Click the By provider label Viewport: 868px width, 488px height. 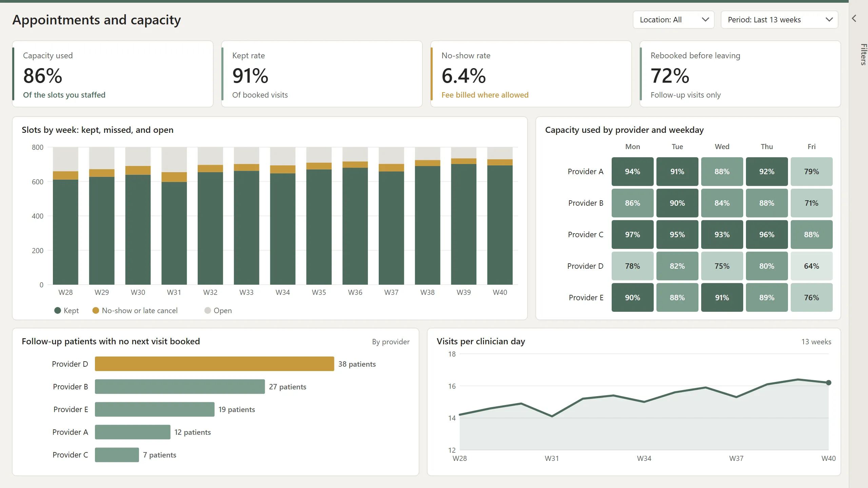click(391, 342)
